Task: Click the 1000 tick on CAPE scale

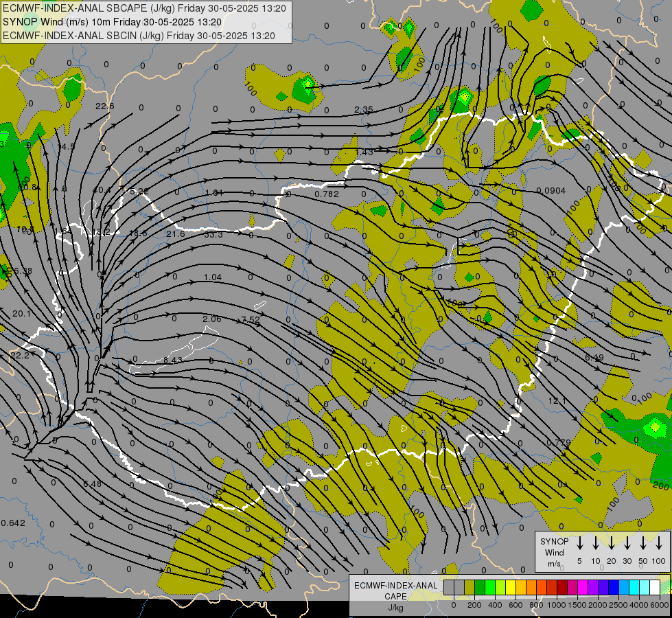Action: coord(557,605)
